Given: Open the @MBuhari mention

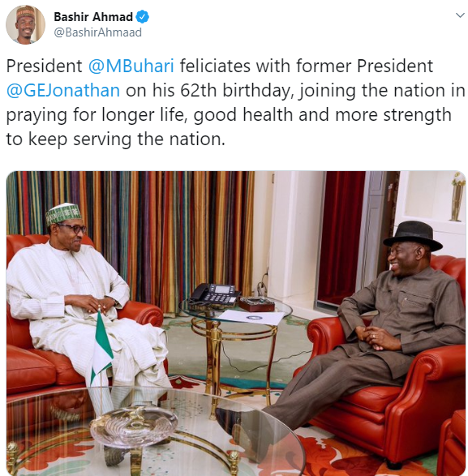Looking at the screenshot, I should 131,66.
